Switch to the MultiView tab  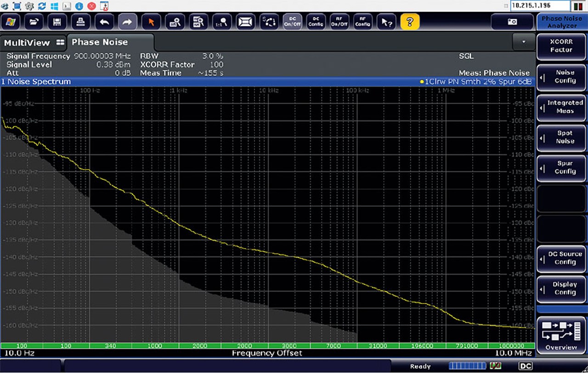click(34, 43)
